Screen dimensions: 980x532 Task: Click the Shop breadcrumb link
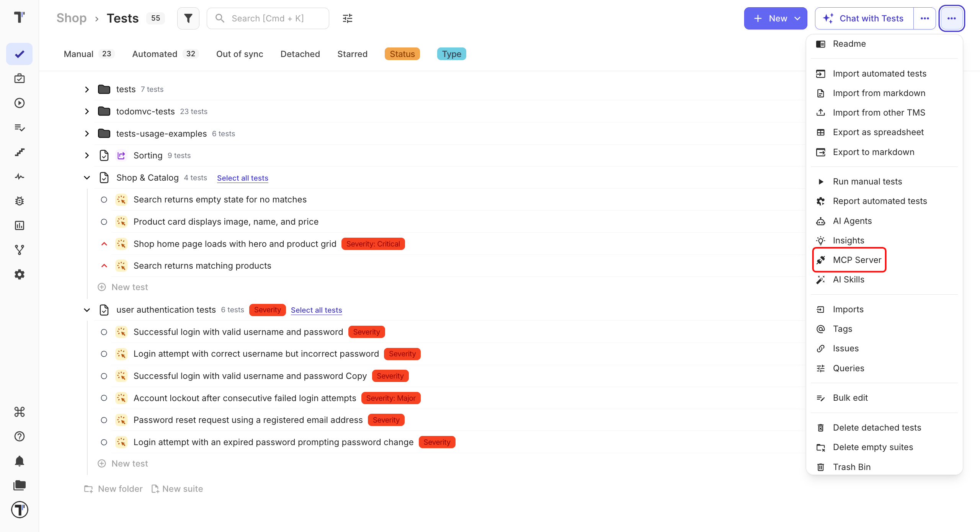72,18
